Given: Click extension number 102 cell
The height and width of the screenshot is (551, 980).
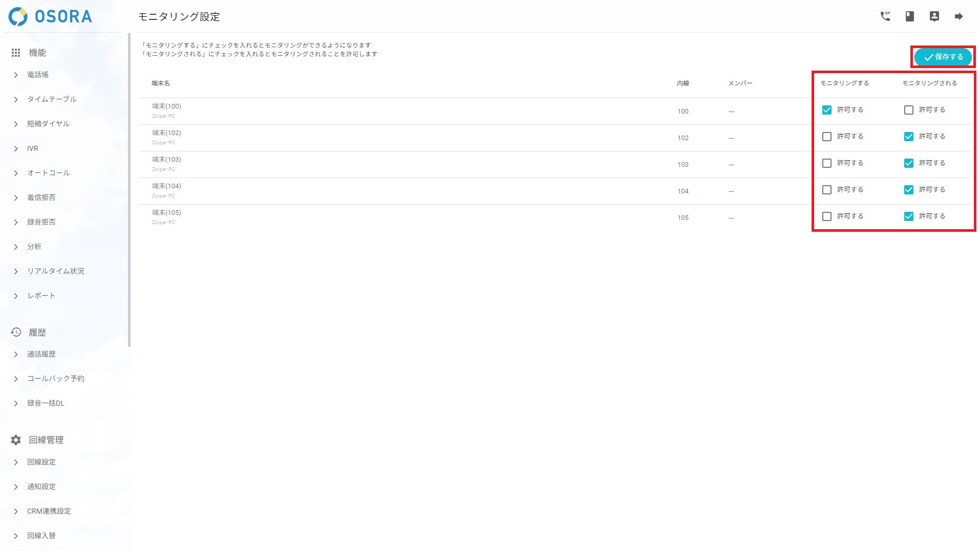Looking at the screenshot, I should point(683,138).
